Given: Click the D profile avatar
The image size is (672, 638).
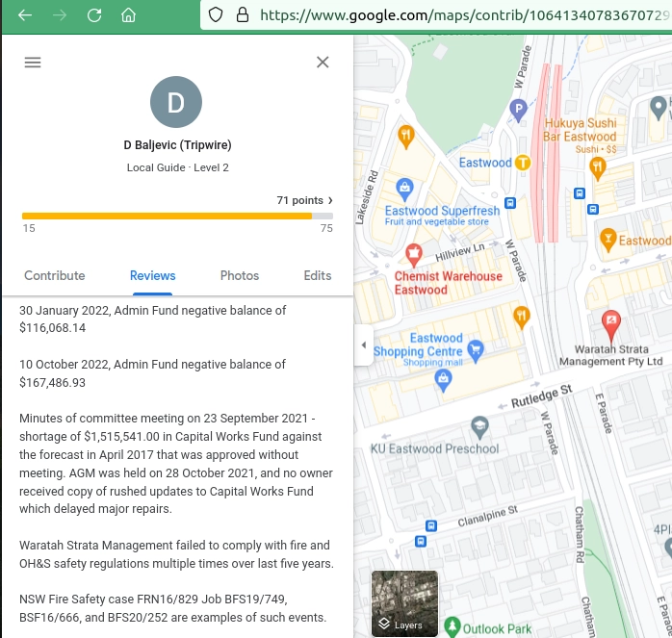Looking at the screenshot, I should click(x=176, y=102).
